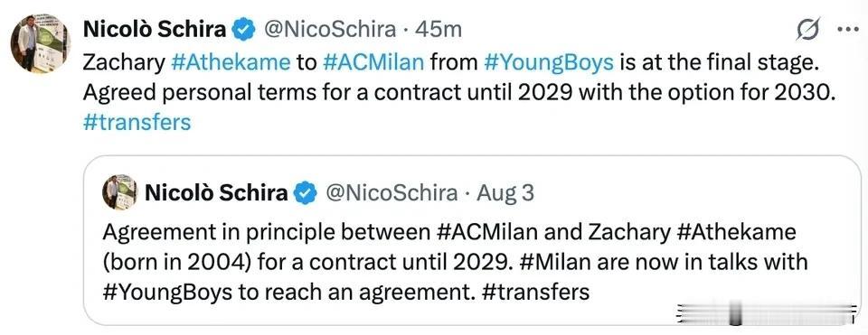
Task: Open the three-dot more options menu
Action: (848, 30)
